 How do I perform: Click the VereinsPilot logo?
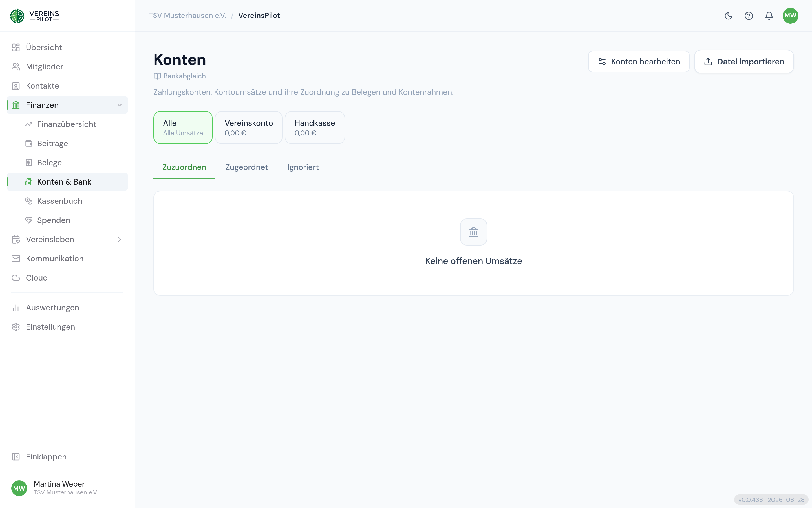click(x=34, y=16)
